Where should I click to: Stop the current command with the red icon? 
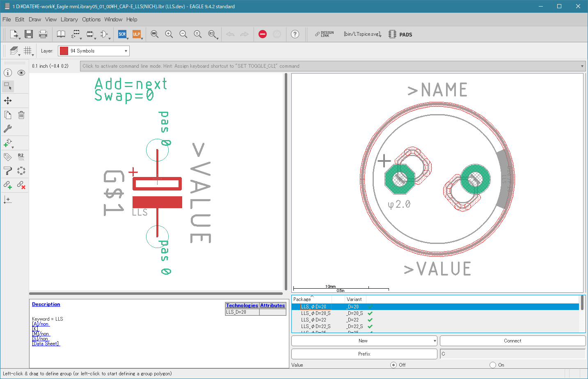(x=263, y=34)
